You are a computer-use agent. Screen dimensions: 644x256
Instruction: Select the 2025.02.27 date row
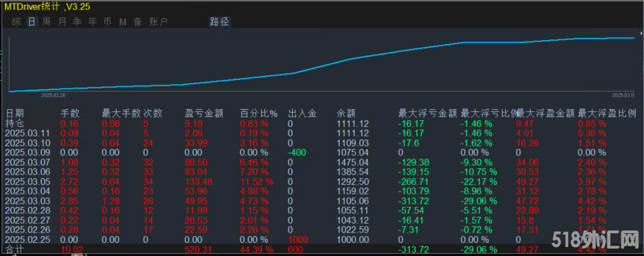[x=27, y=220]
